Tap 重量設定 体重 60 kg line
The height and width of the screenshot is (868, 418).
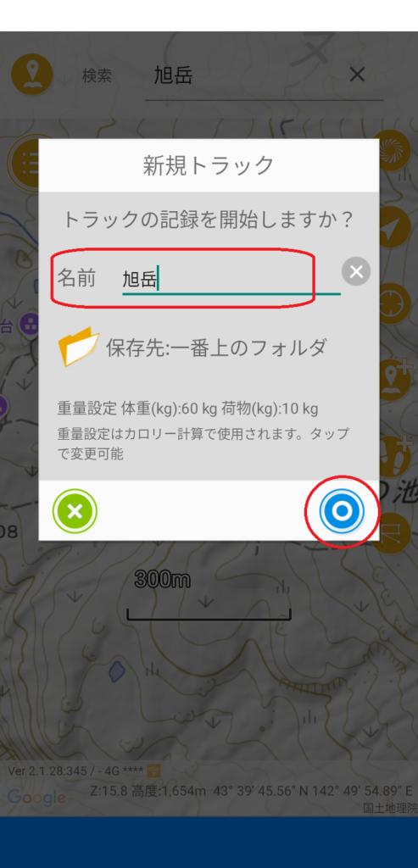point(187,409)
